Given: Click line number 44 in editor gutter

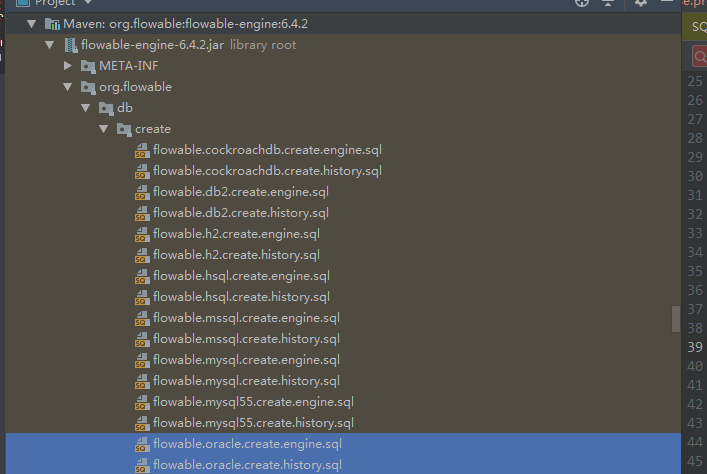Looking at the screenshot, I should (695, 442).
